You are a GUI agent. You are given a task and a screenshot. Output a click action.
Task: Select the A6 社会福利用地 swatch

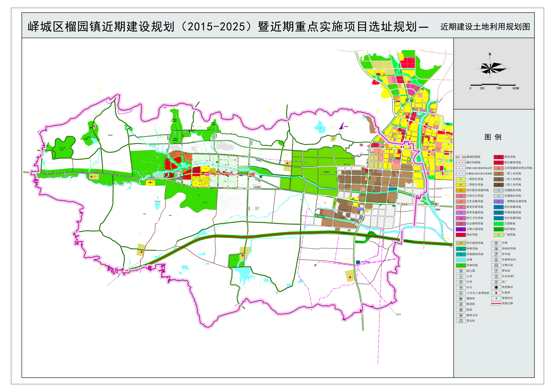click(461, 224)
